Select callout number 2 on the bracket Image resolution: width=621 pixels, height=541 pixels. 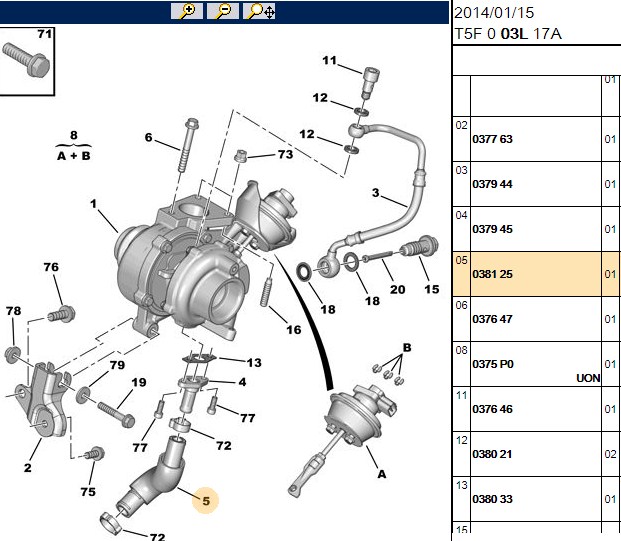coord(27,468)
